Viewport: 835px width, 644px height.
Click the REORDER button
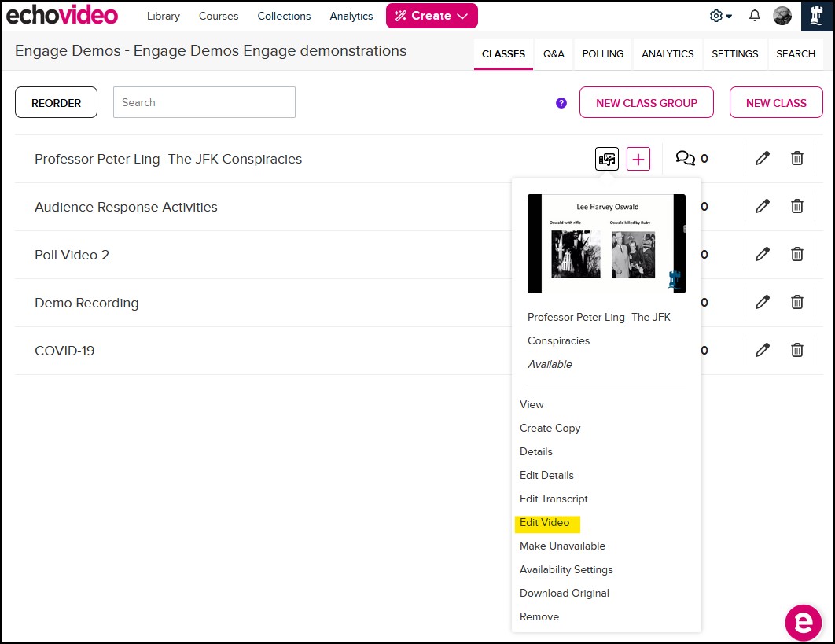(x=57, y=103)
